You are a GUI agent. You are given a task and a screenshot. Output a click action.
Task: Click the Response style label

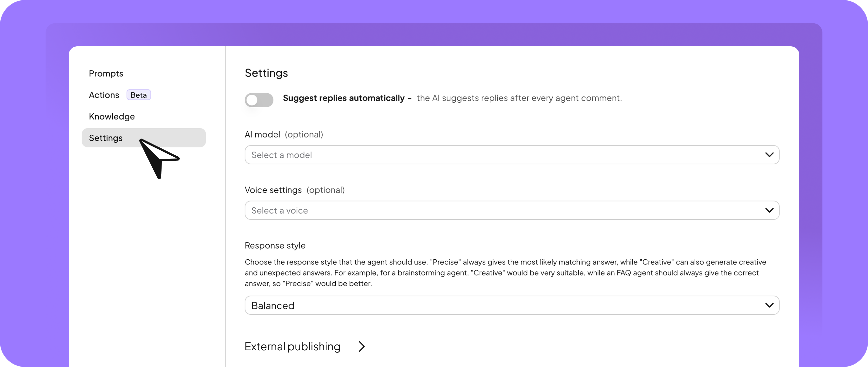275,246
